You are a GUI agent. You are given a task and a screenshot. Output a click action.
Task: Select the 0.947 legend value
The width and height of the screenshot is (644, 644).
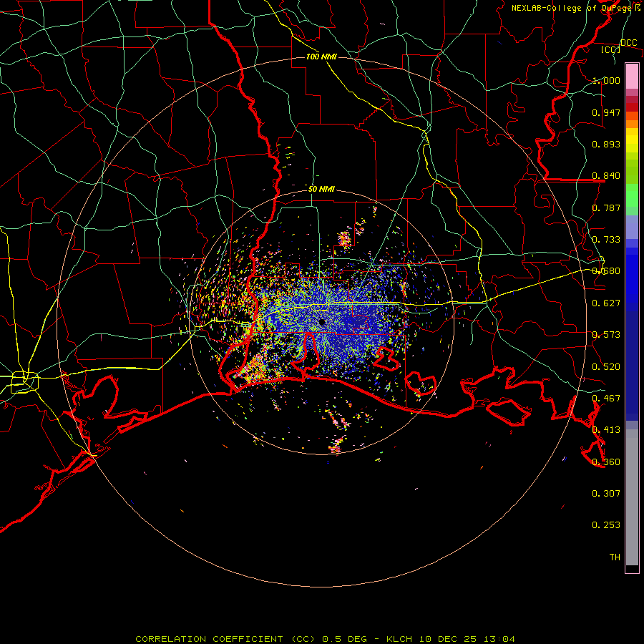tap(606, 112)
